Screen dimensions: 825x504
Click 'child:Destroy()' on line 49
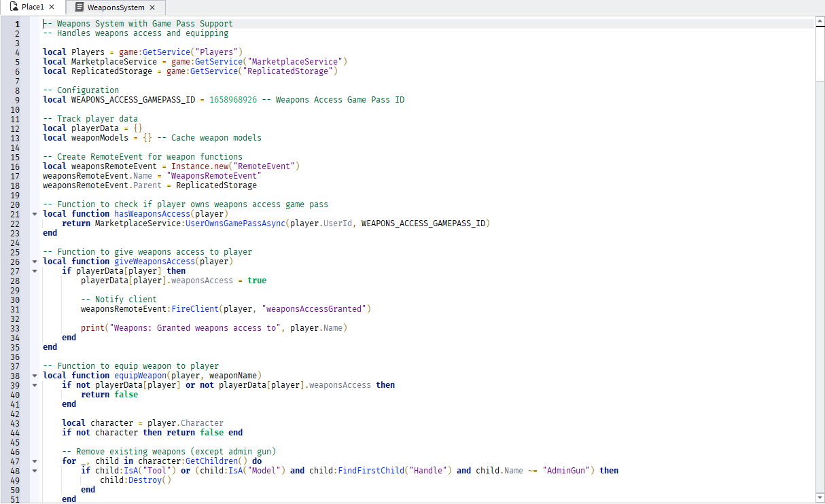135,480
